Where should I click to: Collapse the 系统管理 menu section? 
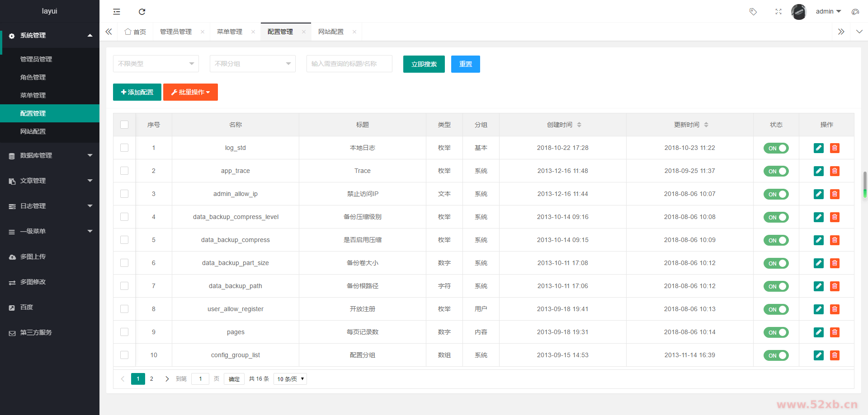50,36
